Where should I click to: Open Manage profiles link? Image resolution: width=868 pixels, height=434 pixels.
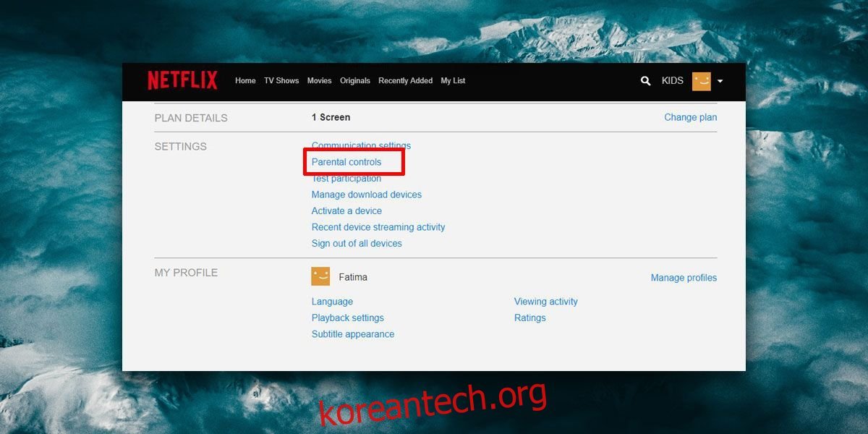pyautogui.click(x=684, y=278)
